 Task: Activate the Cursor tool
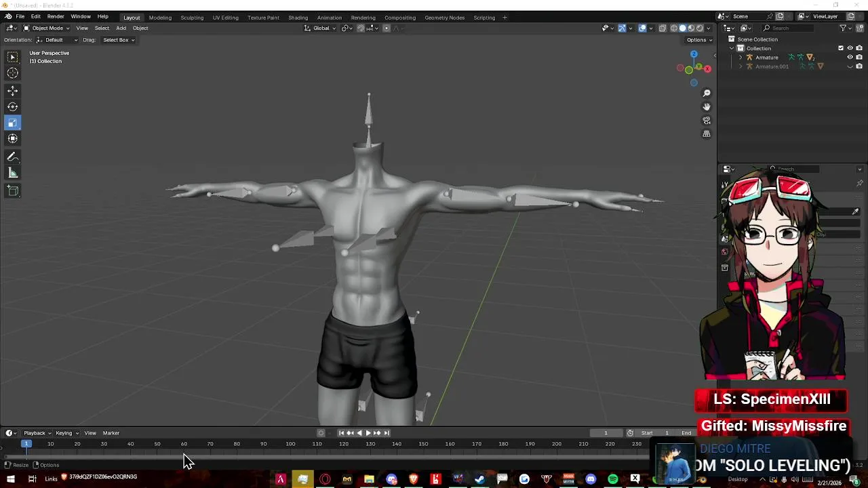tap(13, 73)
